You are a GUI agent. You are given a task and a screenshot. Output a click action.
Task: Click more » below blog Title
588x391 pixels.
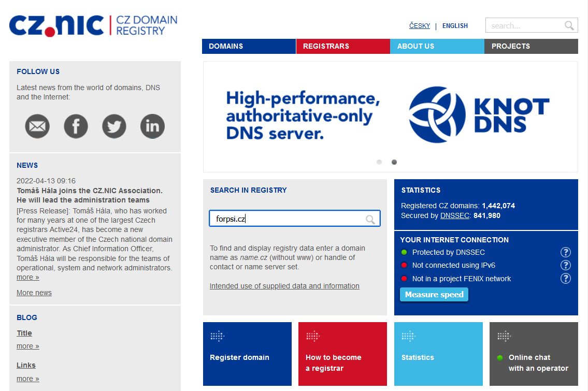(28, 346)
